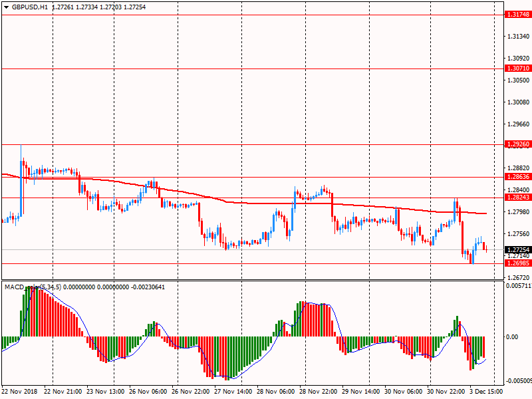The width and height of the screenshot is (532, 399).
Task: Click the MACD scale maximum 0.005711 label
Action: pos(518,286)
